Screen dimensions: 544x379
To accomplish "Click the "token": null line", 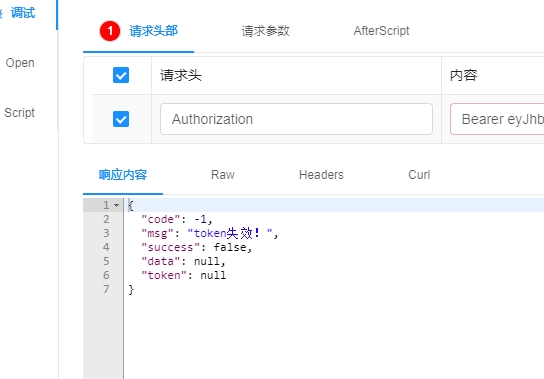I will [183, 275].
